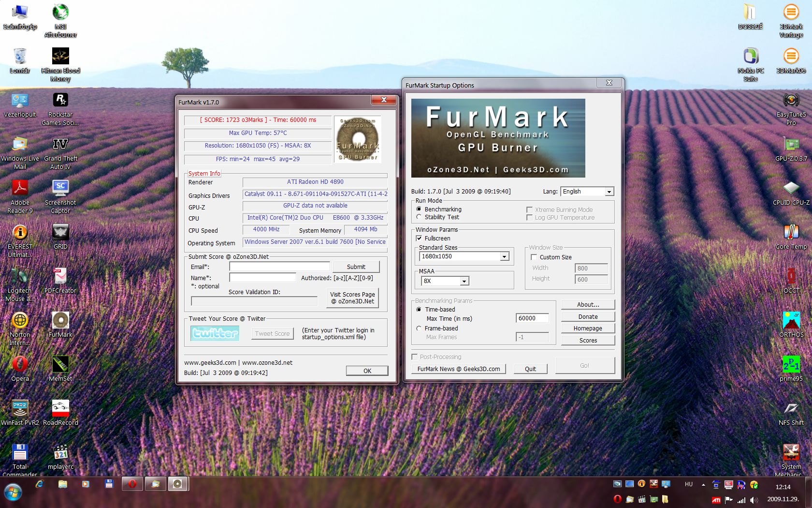Launch Grand Theft Auto IV shortcut

pos(60,152)
